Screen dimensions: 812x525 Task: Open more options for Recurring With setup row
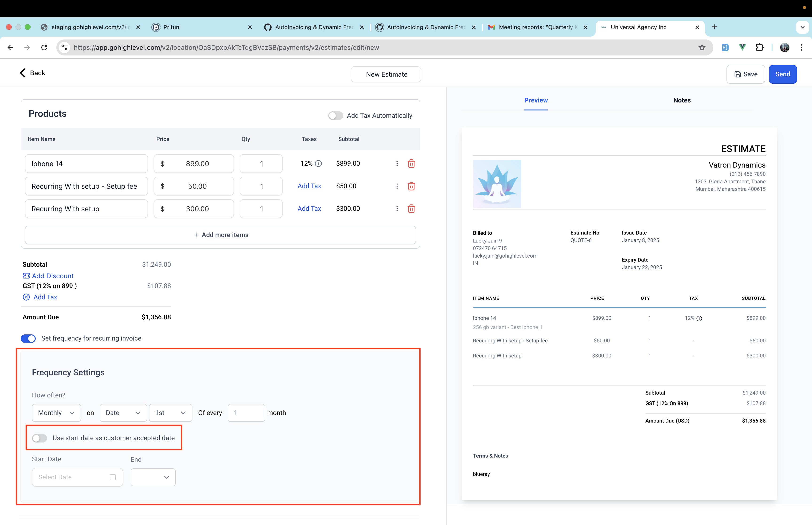pos(397,209)
